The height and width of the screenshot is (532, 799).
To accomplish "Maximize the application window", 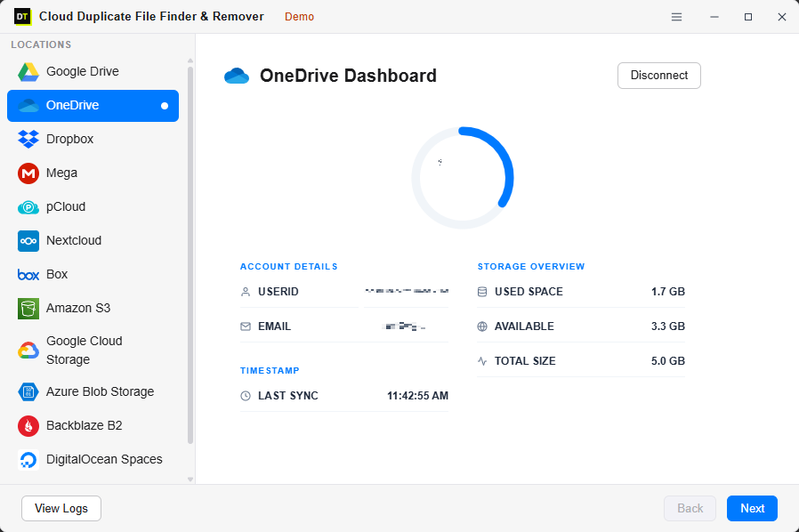I will pos(748,17).
